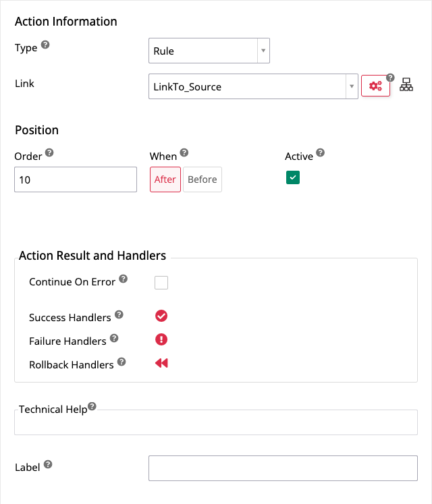Click the help icon next to Label
Image resolution: width=432 pixels, height=504 pixels.
48,465
